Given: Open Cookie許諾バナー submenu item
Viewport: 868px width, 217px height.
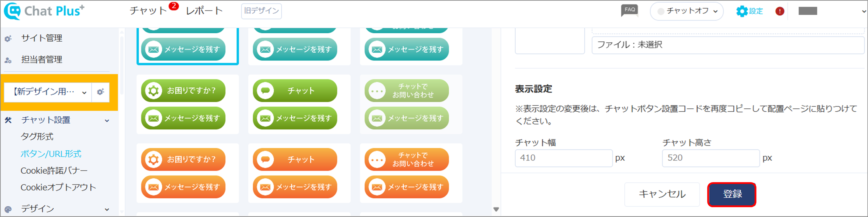Looking at the screenshot, I should pyautogui.click(x=54, y=171).
